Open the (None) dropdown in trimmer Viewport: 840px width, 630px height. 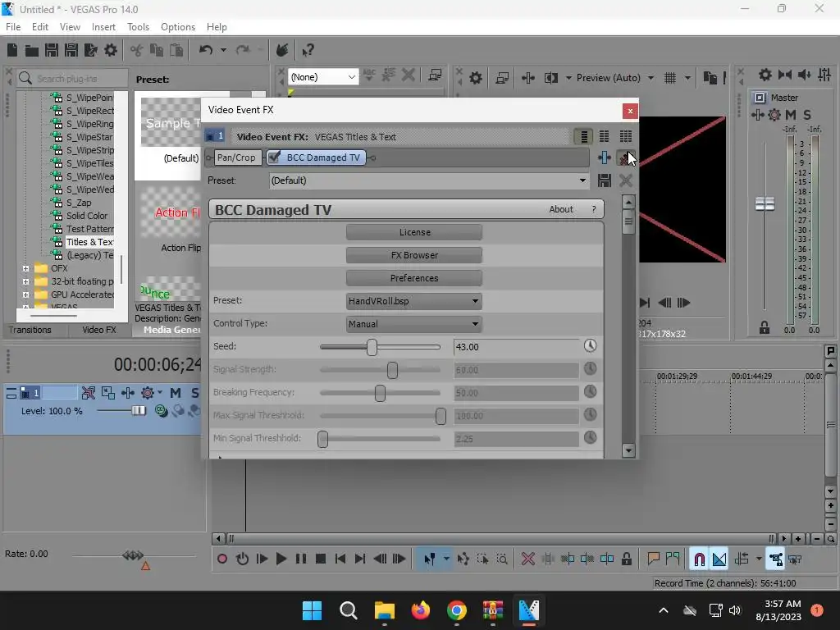tap(323, 77)
